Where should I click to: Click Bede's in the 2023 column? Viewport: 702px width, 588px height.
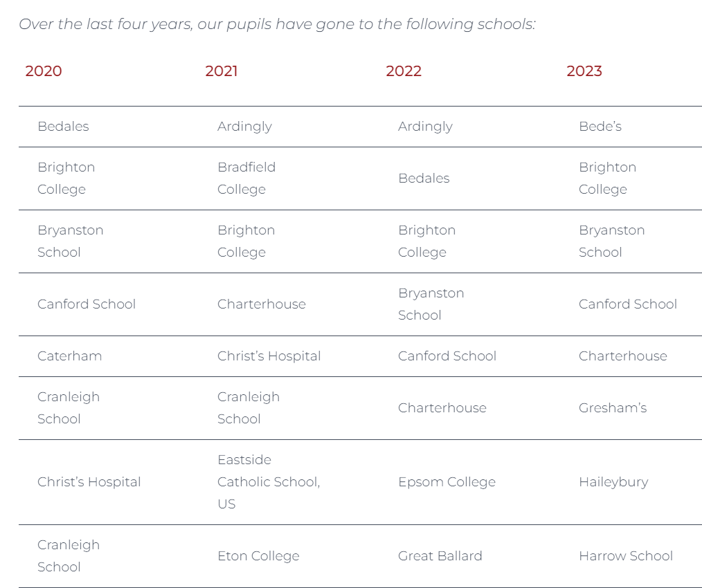coord(600,126)
